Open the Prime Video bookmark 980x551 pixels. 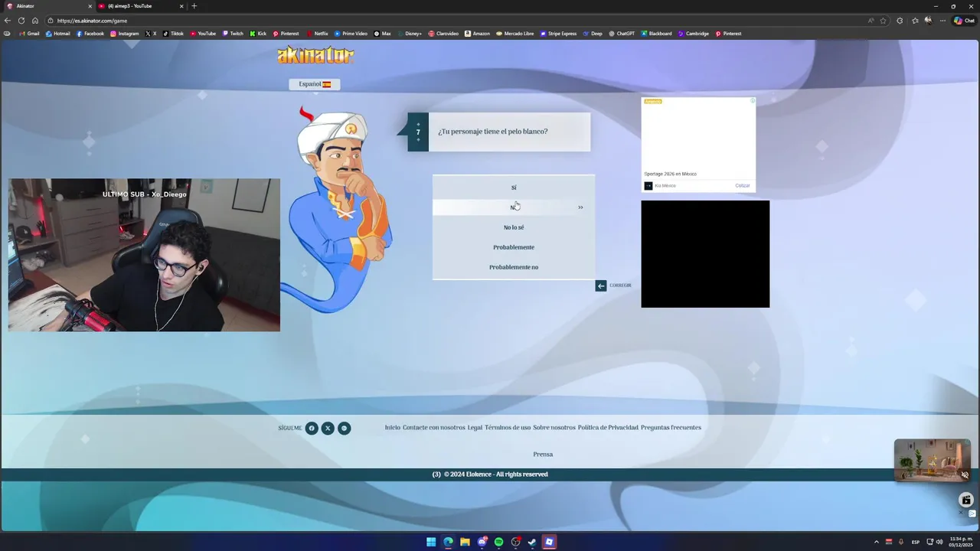click(351, 34)
